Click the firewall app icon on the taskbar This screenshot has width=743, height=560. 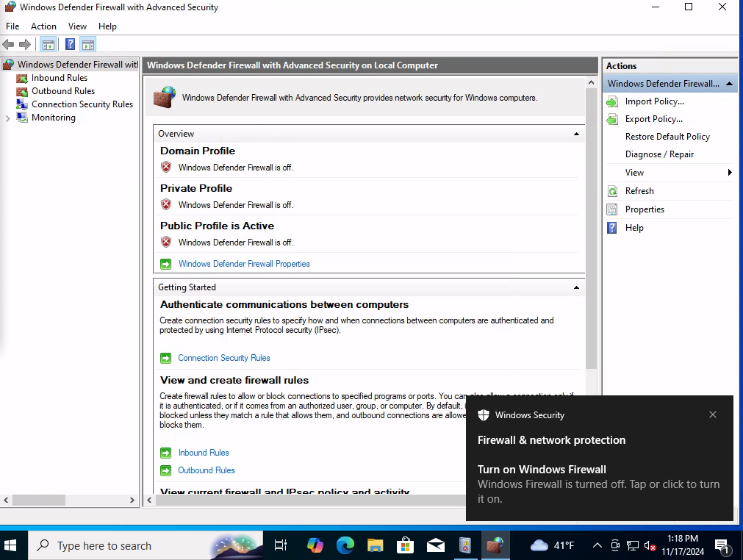pyautogui.click(x=495, y=546)
